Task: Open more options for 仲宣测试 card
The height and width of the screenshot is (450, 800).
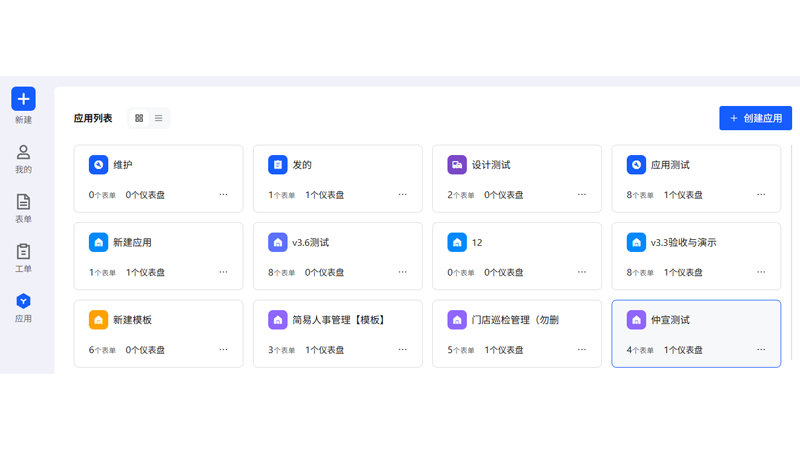Action: (761, 349)
